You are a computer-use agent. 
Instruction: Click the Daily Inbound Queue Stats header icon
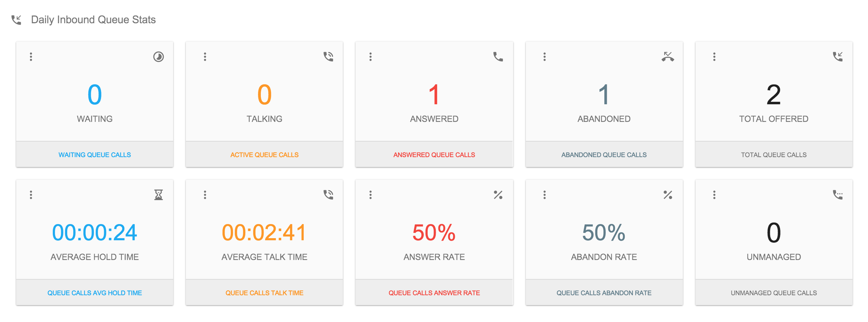coord(16,20)
